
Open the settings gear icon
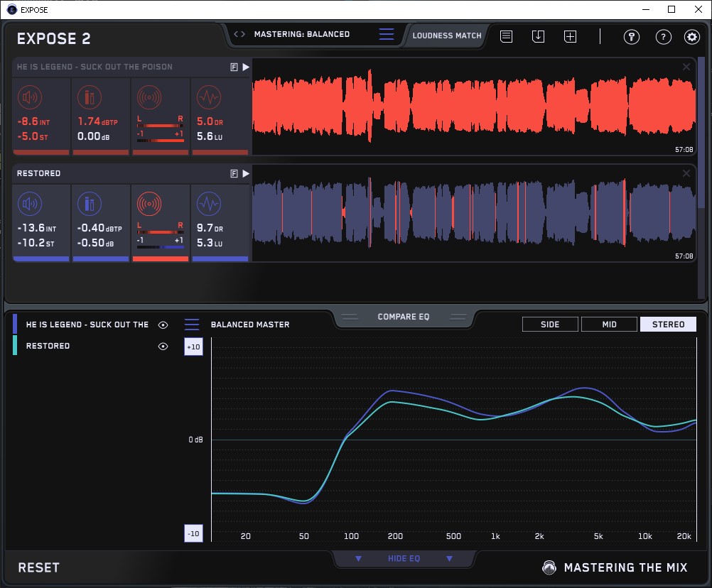point(691,37)
